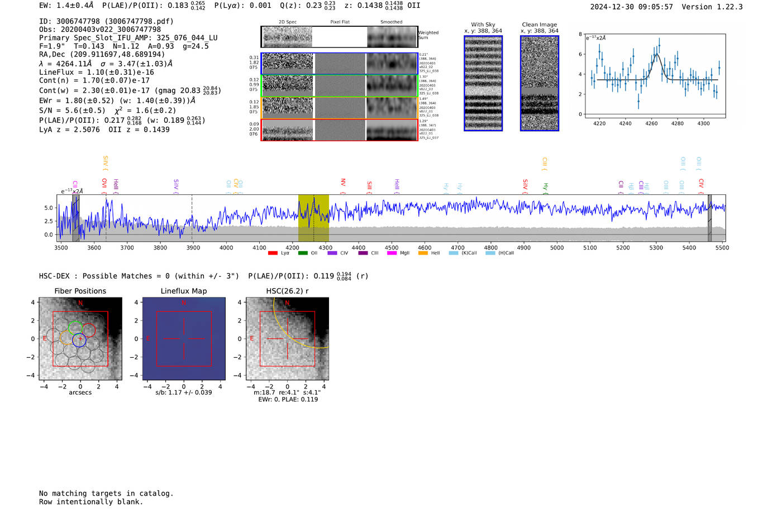Click the Gaussian emission line fit plot

point(655,75)
